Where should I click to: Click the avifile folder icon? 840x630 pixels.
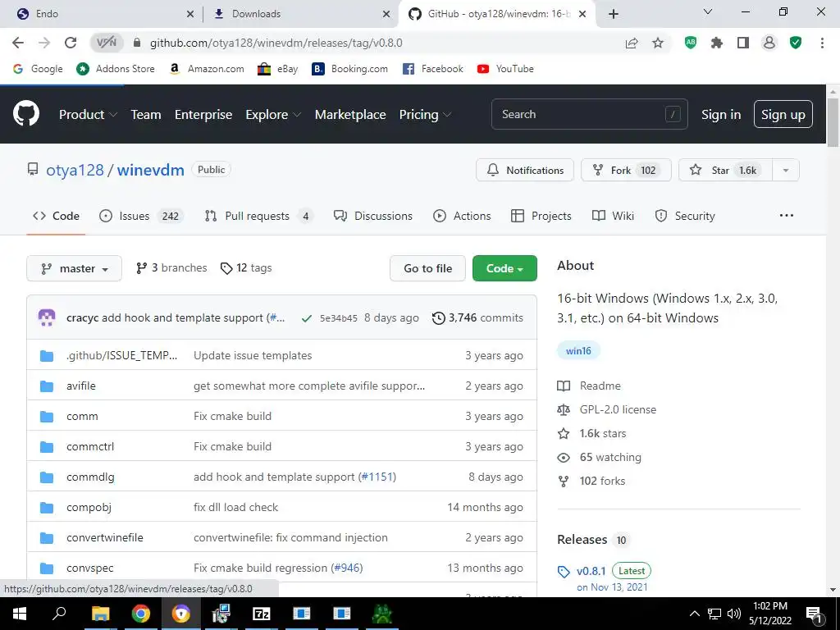(x=47, y=386)
